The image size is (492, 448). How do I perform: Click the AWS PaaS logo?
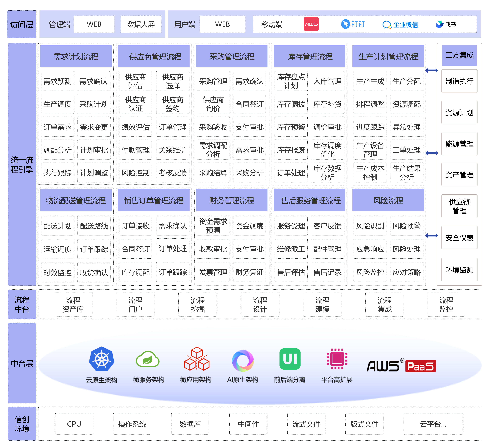click(401, 366)
